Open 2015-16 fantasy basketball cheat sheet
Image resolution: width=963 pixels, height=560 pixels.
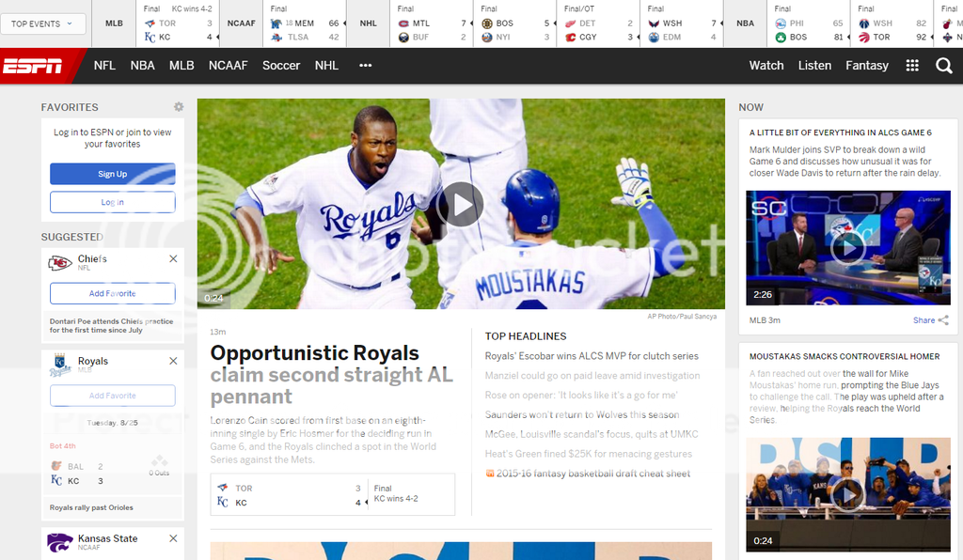click(x=593, y=474)
